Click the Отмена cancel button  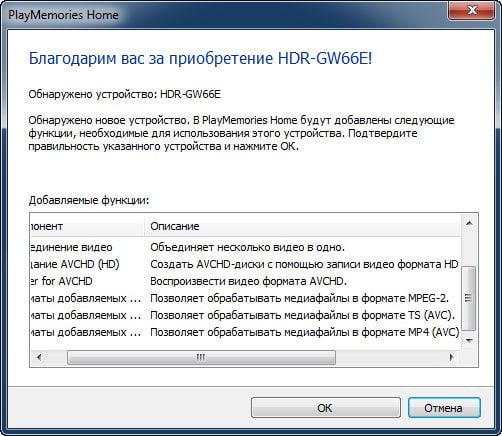(444, 407)
